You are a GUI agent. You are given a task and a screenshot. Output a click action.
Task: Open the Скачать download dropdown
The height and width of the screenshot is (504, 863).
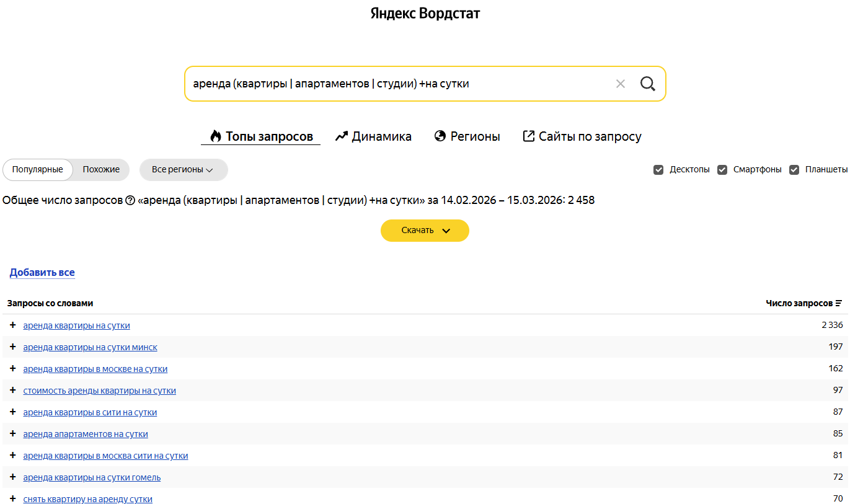click(x=425, y=231)
